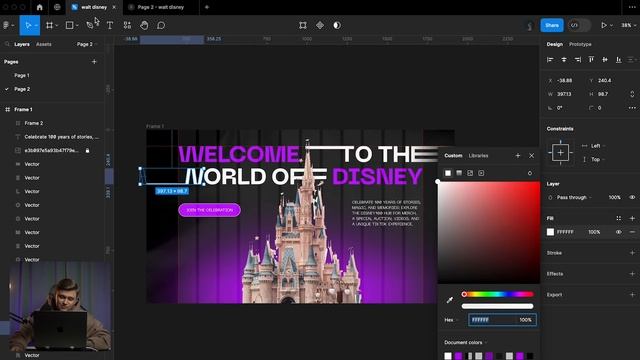This screenshot has height=360, width=640.
Task: Toggle Dev Mode switch
Action: [579, 25]
